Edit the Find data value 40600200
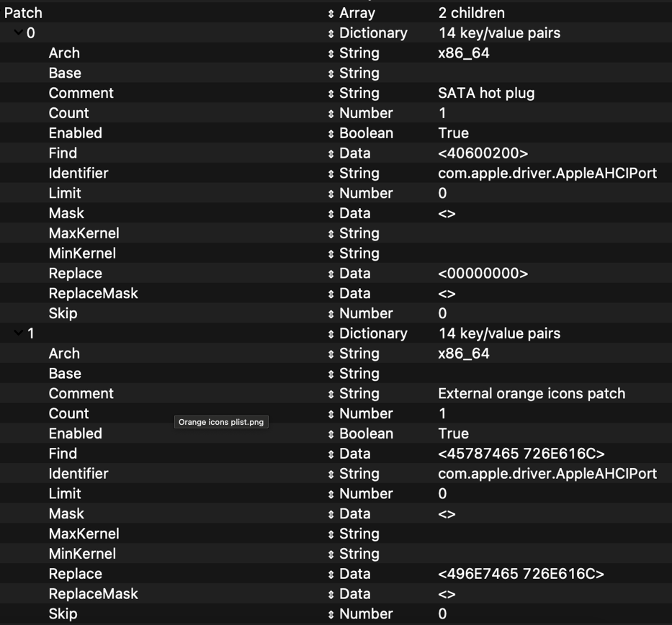 483,153
